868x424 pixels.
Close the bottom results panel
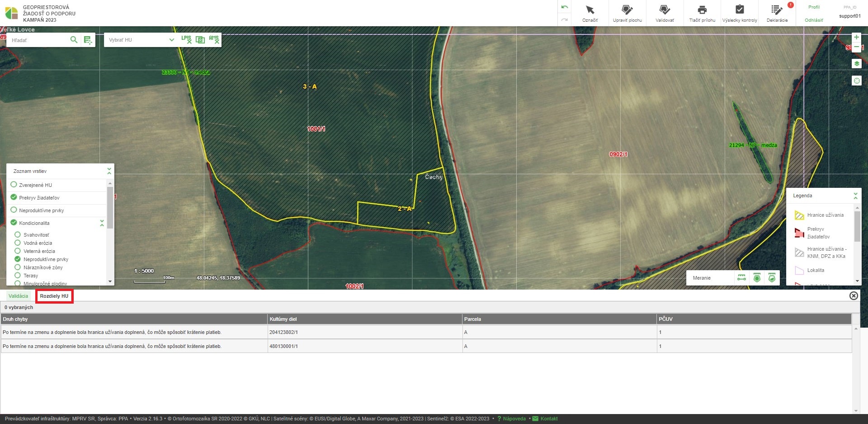854,295
